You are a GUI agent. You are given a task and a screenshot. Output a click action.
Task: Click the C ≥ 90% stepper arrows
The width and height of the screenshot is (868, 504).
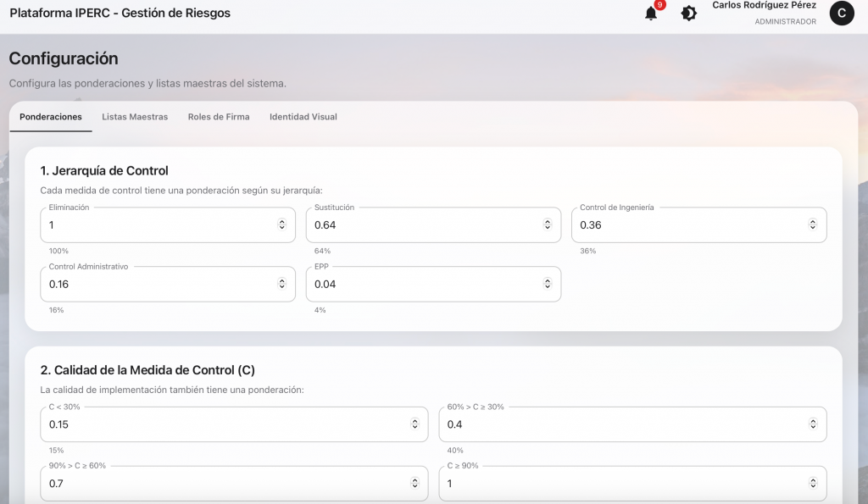[x=812, y=484]
